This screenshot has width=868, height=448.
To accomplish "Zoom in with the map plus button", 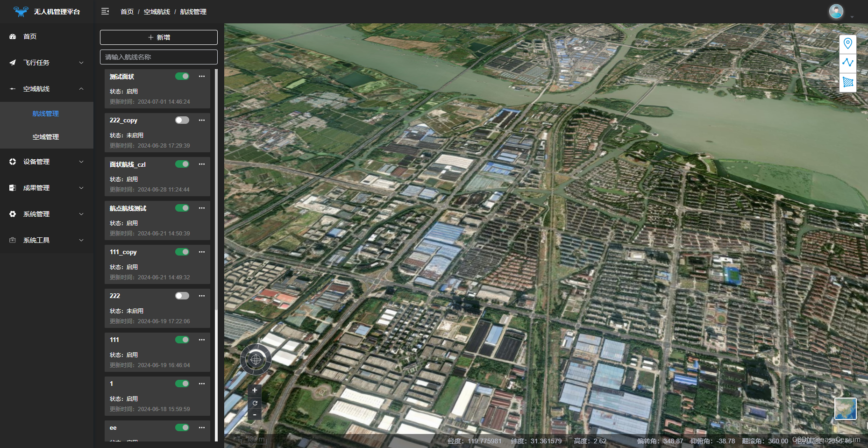I will [x=255, y=390].
